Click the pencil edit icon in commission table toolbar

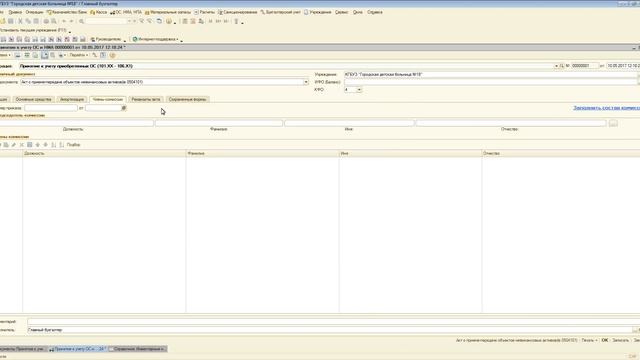click(13, 145)
